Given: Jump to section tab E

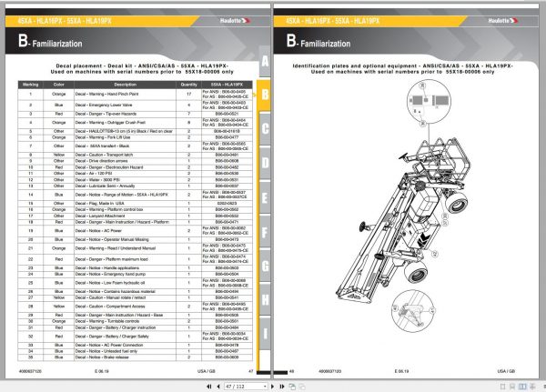Looking at the screenshot, I should point(265,197).
